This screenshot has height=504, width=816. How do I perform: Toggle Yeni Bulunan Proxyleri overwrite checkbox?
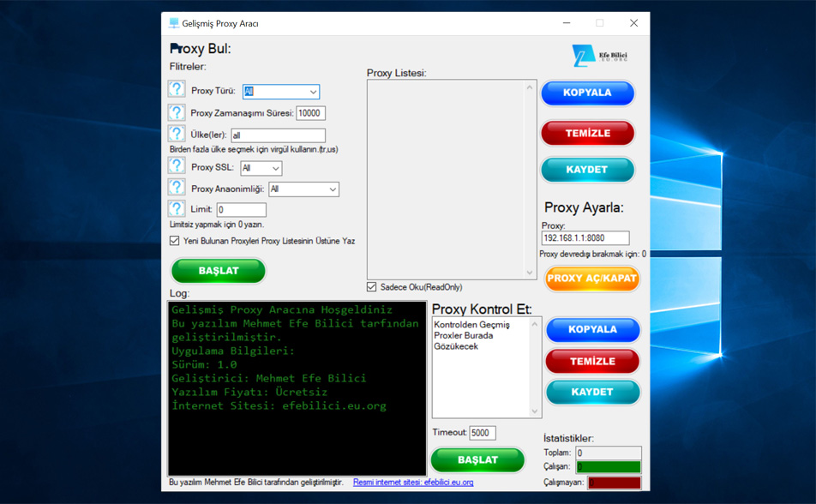[175, 241]
